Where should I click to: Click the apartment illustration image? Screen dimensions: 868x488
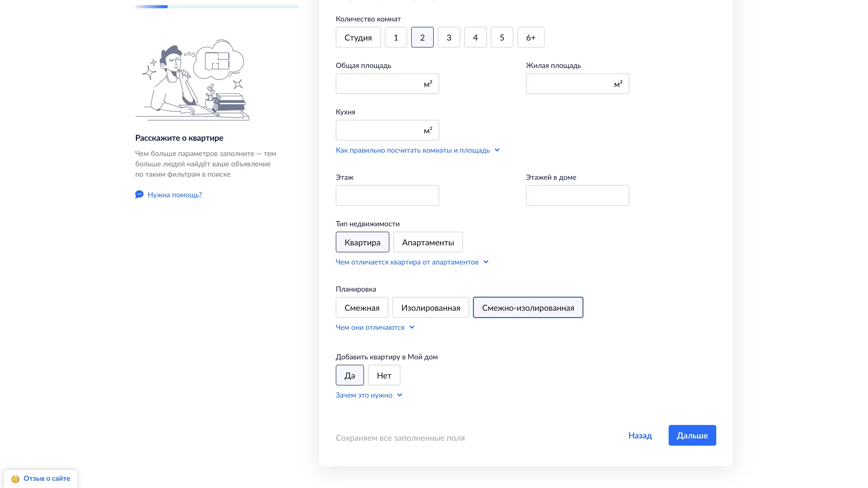tap(192, 80)
